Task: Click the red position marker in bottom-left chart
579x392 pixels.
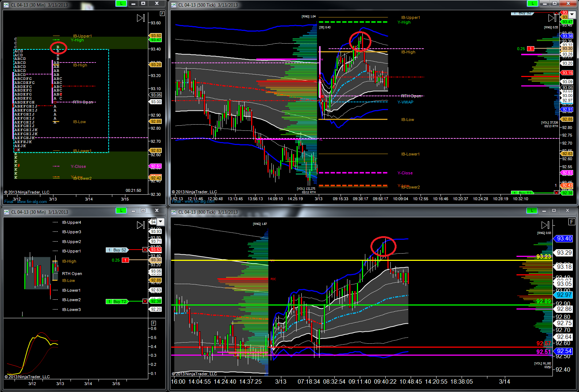Action: pyautogui.click(x=125, y=260)
